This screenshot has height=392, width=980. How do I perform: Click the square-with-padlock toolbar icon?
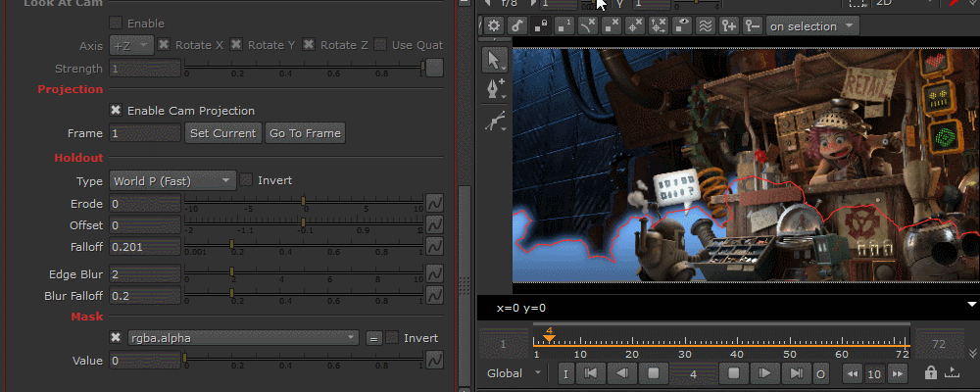click(541, 25)
